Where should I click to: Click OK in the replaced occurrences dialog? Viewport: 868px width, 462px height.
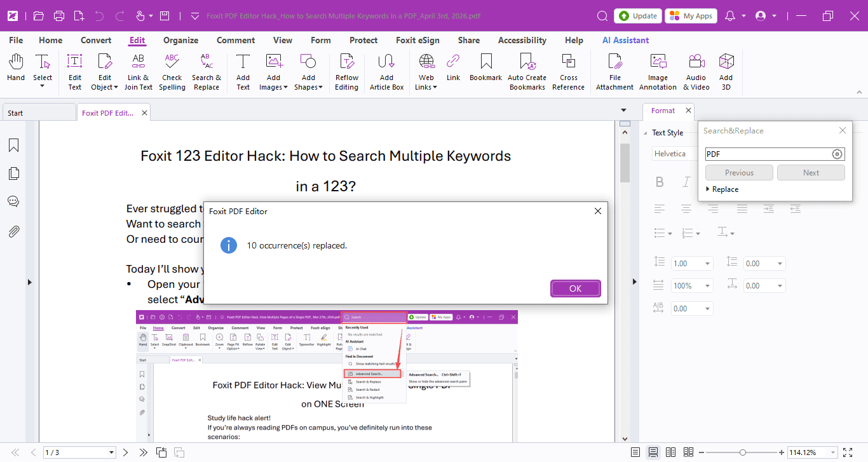coord(576,289)
